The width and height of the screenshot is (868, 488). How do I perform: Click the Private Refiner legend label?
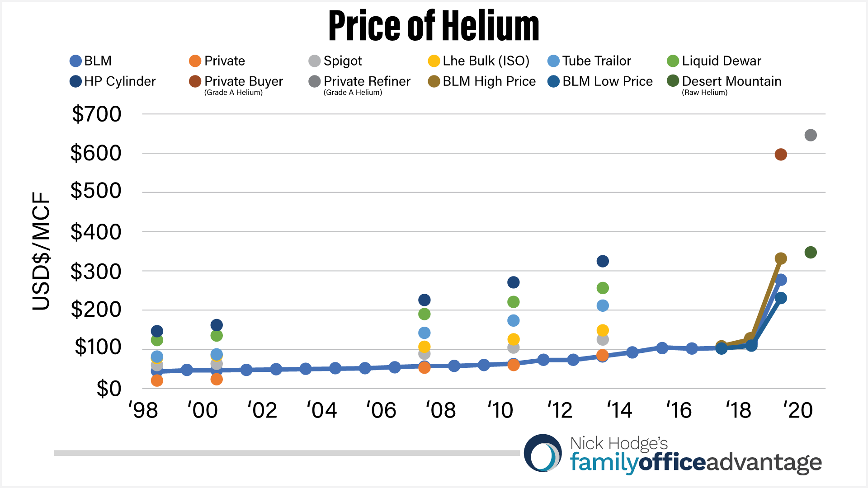pyautogui.click(x=367, y=81)
